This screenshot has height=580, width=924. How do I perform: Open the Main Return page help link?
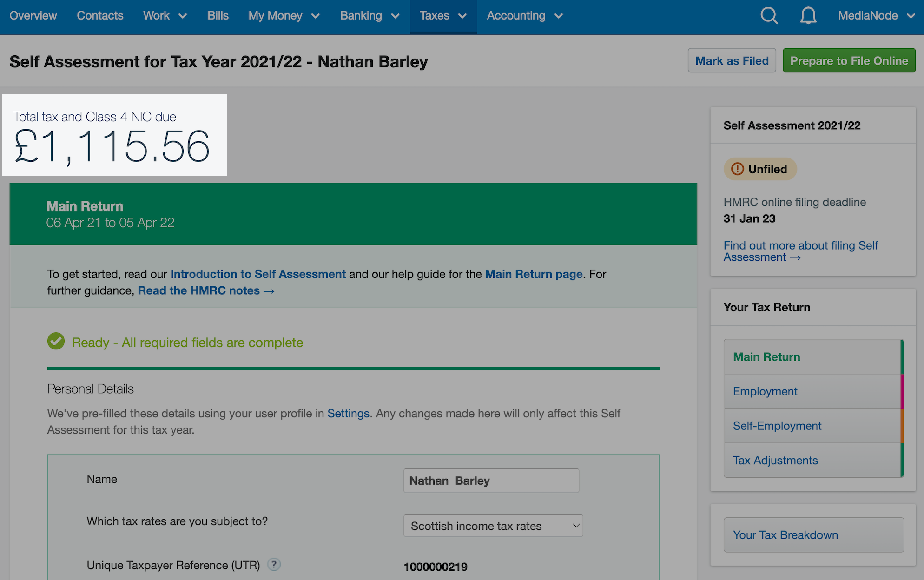(534, 274)
